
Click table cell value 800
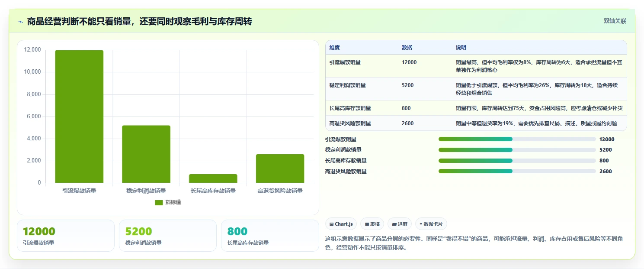coord(406,108)
